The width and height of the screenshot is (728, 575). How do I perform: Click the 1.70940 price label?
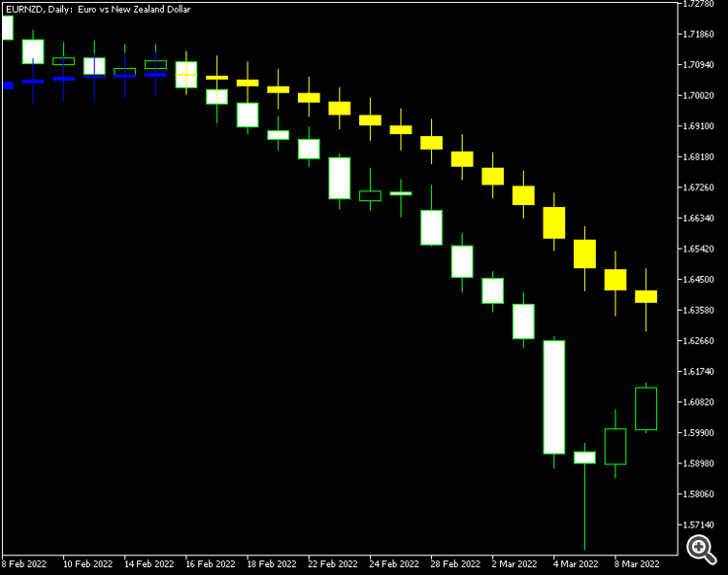point(699,65)
